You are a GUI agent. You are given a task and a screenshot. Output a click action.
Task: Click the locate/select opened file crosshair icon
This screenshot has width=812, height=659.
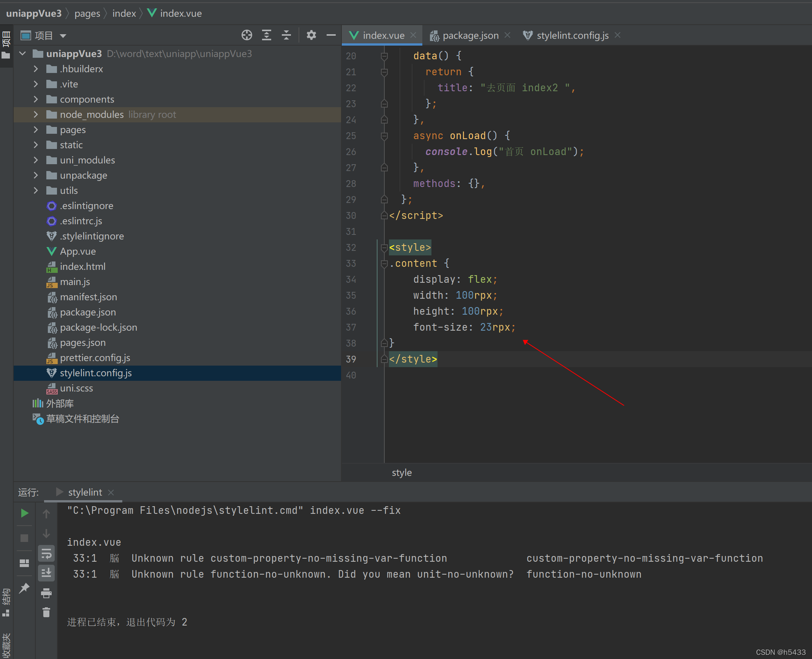[x=246, y=35]
